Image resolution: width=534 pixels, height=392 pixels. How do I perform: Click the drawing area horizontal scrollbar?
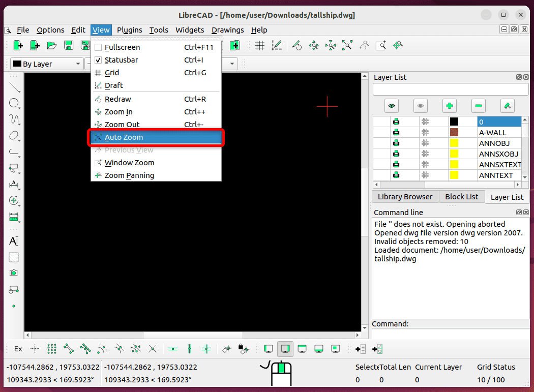tap(192, 335)
